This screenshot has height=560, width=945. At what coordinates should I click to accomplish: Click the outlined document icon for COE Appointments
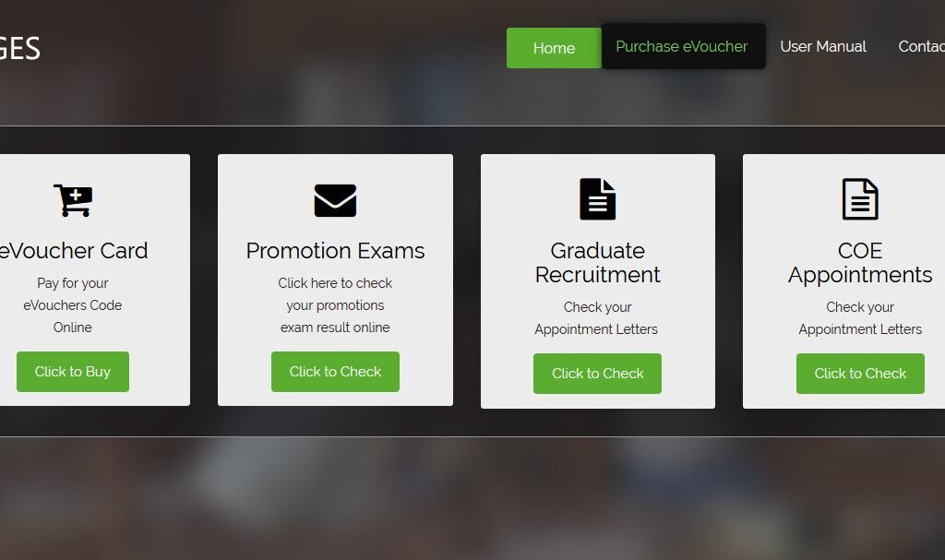[x=860, y=199]
